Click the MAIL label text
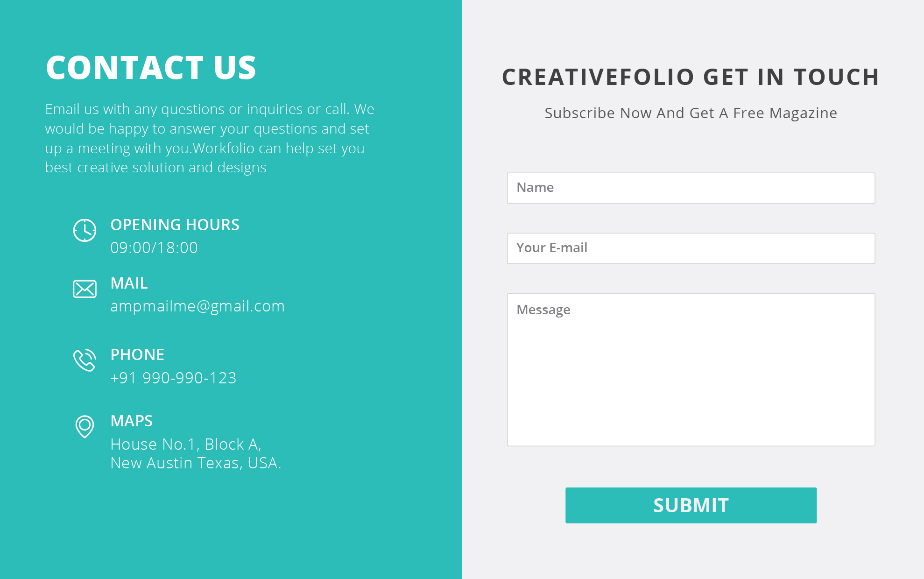The width and height of the screenshot is (924, 579). [x=129, y=283]
